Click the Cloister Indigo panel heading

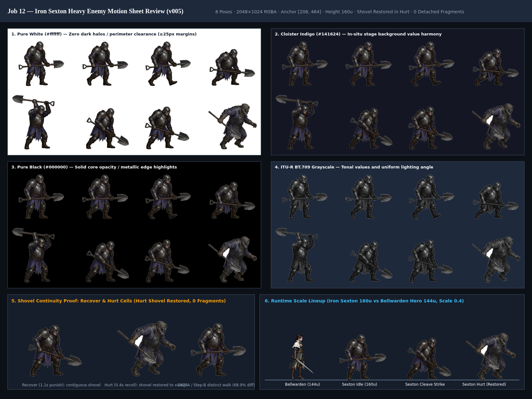[358, 34]
